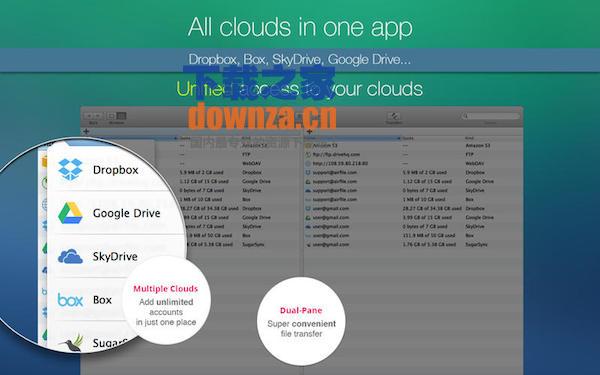Open the Transfers toolbar icon
The height and width of the screenshot is (375, 600).
394,116
